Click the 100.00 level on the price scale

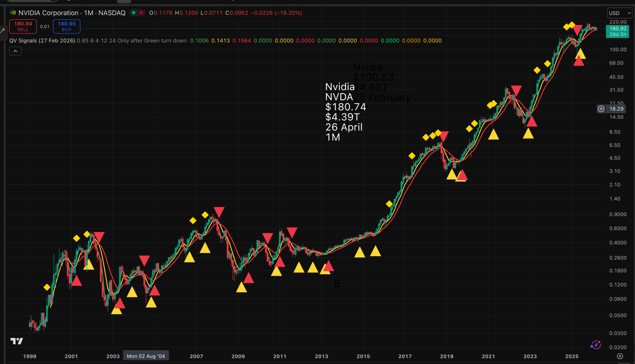[x=618, y=50]
